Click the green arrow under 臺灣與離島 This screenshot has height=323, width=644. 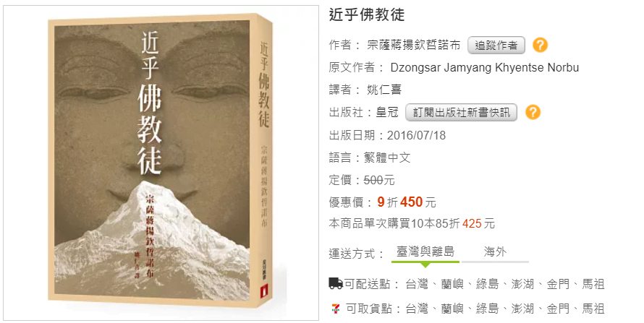pos(425,264)
